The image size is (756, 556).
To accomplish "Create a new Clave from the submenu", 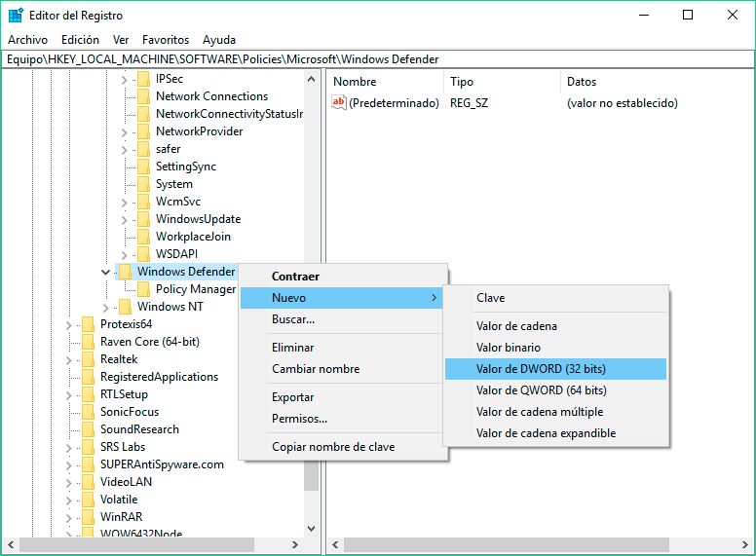I will [555, 298].
